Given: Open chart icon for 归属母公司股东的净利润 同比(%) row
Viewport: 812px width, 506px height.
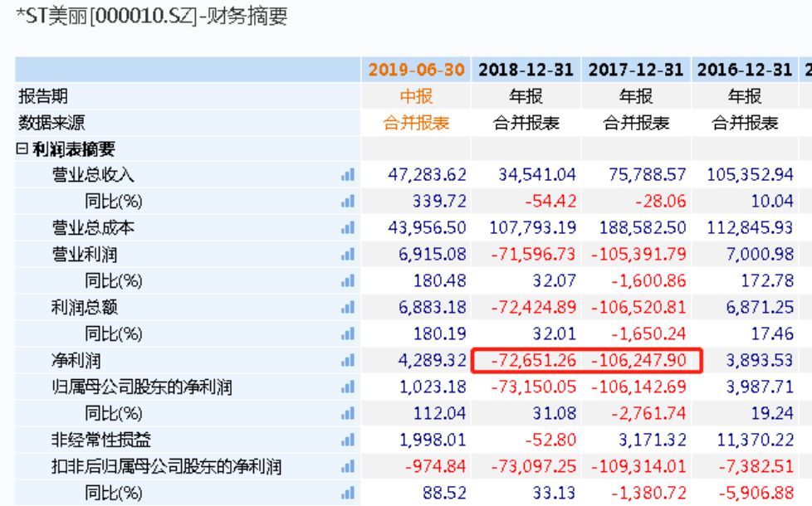Looking at the screenshot, I should (348, 413).
